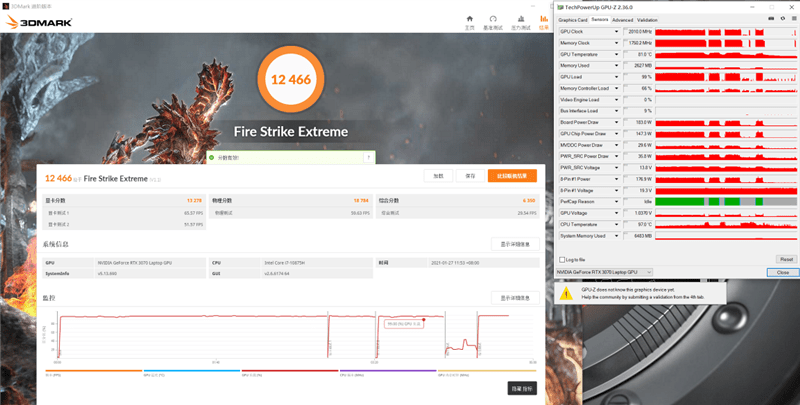Click the GPU Load history graph

(726, 77)
